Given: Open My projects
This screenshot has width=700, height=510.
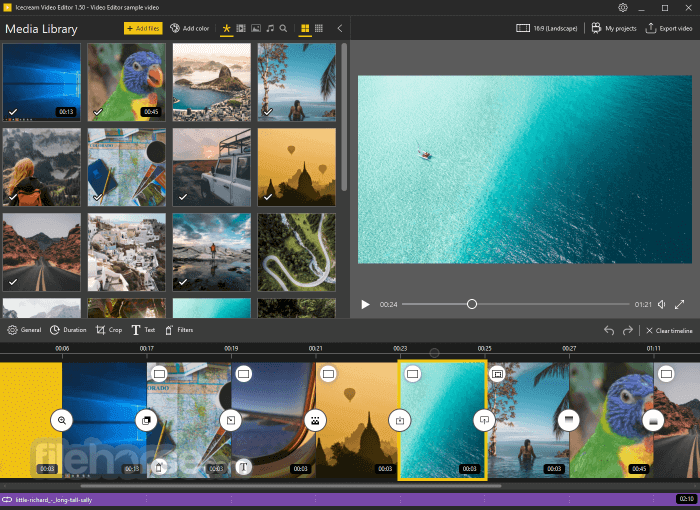Looking at the screenshot, I should click(x=614, y=28).
